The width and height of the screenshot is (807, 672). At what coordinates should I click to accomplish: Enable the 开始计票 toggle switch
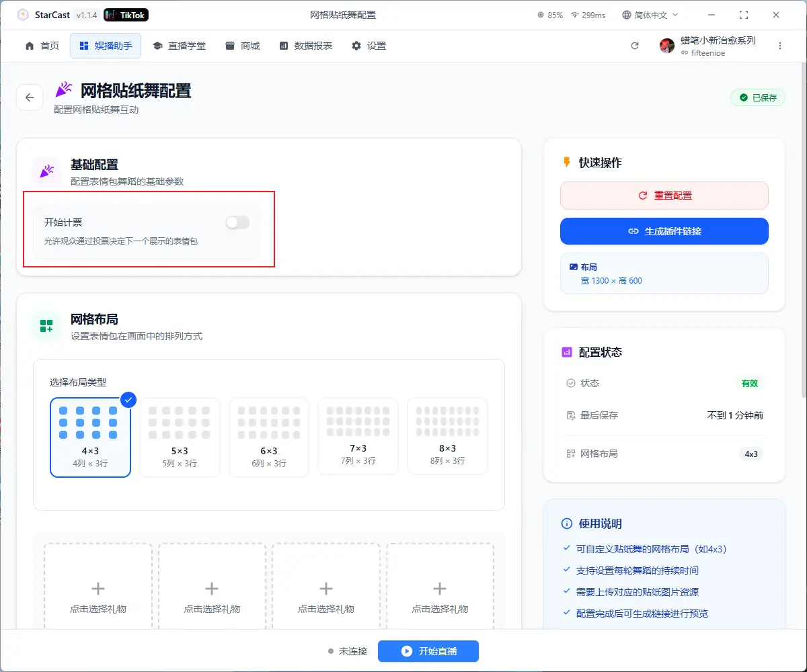(x=237, y=222)
